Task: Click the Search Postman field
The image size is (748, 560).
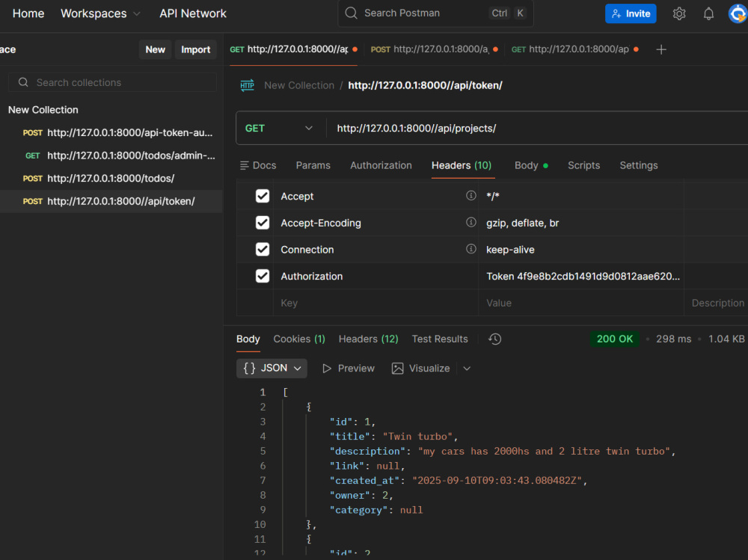Action: coord(435,13)
